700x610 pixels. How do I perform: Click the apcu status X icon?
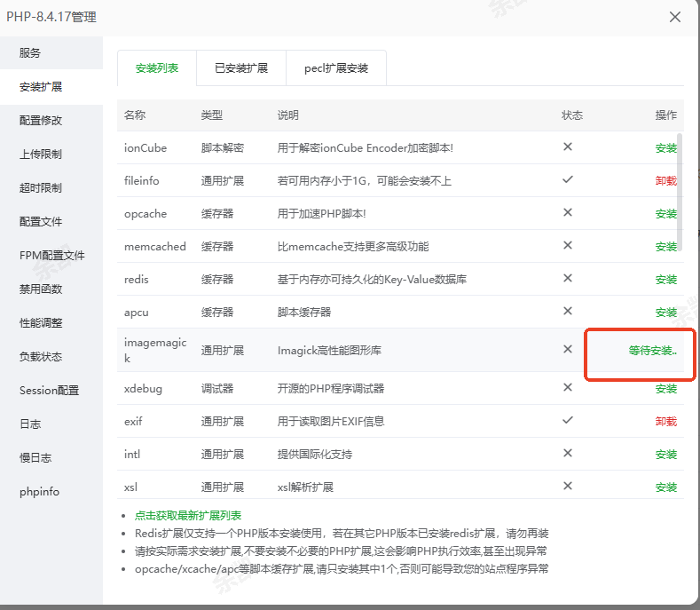pos(568,311)
